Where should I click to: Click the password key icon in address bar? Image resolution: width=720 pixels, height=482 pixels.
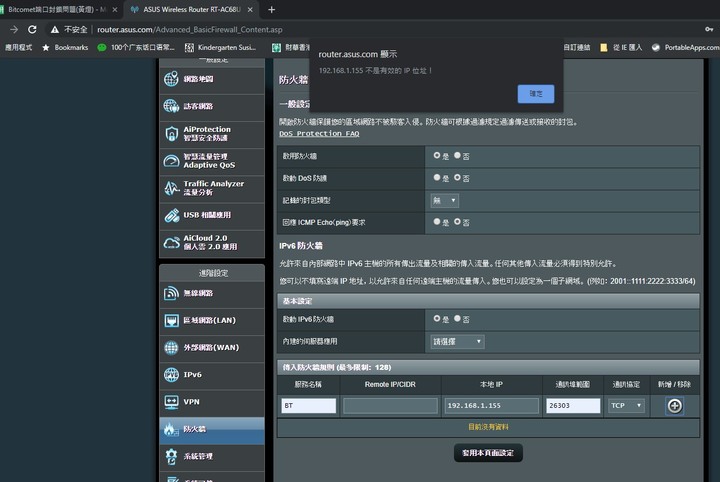[709, 29]
